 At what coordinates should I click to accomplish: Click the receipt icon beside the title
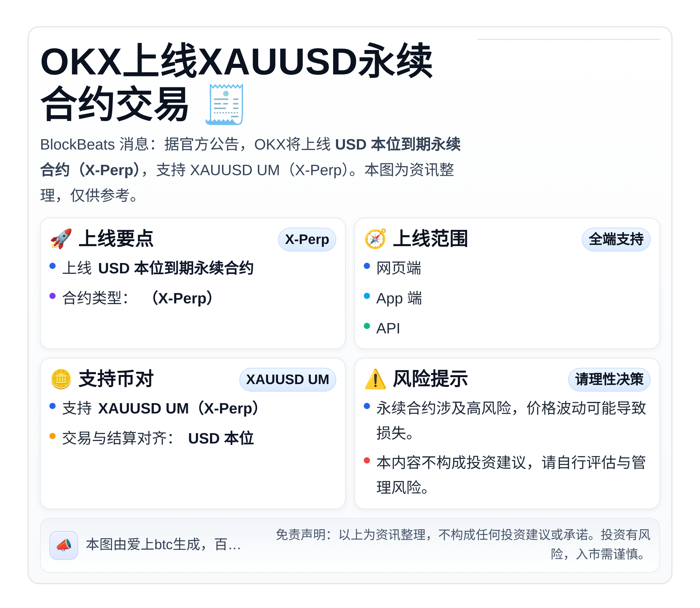(x=225, y=104)
